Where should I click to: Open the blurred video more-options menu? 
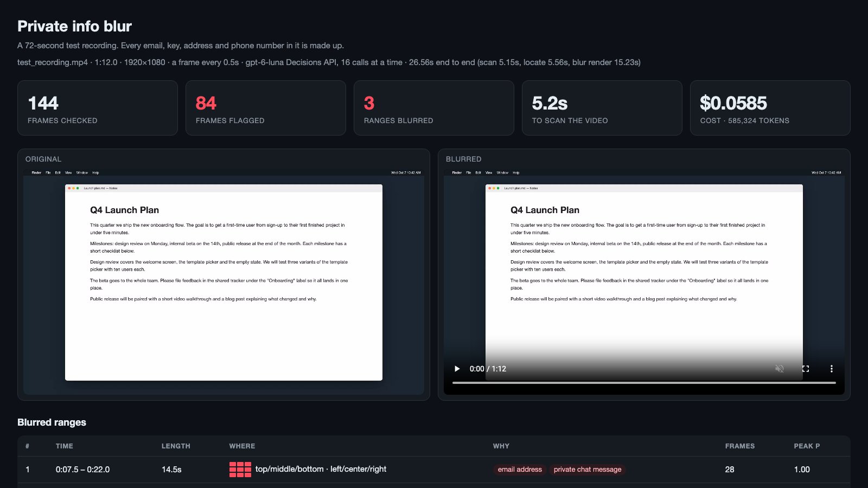(x=831, y=369)
